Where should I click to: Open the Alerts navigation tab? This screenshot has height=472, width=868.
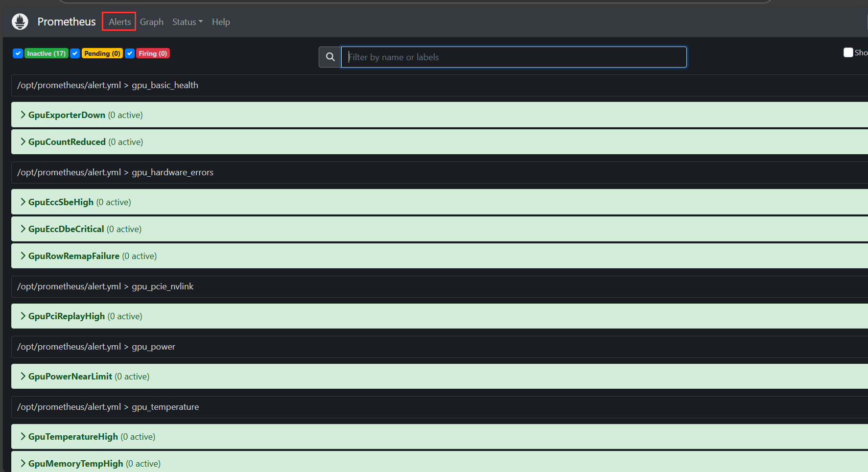[119, 22]
